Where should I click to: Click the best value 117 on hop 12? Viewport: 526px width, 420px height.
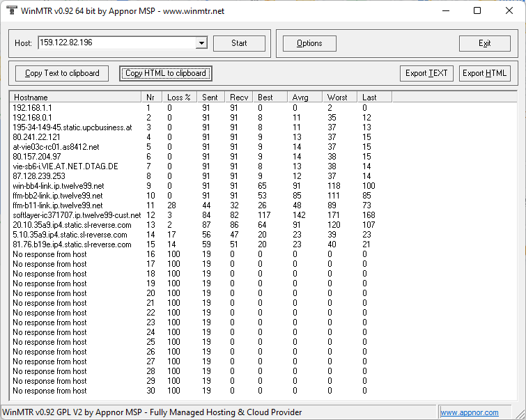(264, 215)
